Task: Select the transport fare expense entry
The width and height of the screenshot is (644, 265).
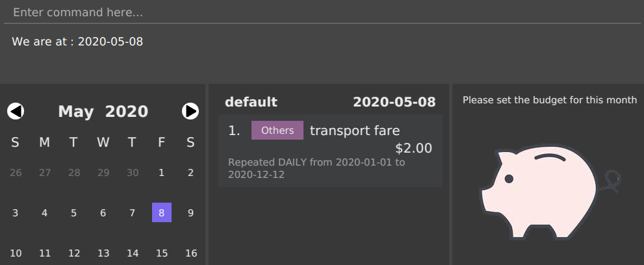Action: 330,151
